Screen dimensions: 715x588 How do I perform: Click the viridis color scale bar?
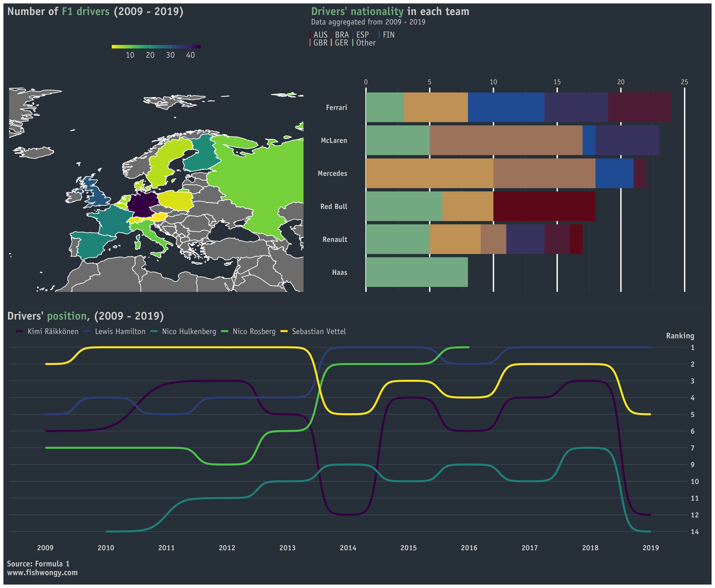(156, 47)
